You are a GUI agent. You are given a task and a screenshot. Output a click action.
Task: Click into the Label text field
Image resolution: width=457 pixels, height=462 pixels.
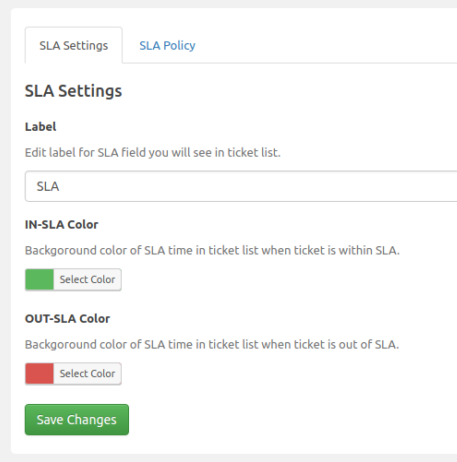pyautogui.click(x=241, y=186)
